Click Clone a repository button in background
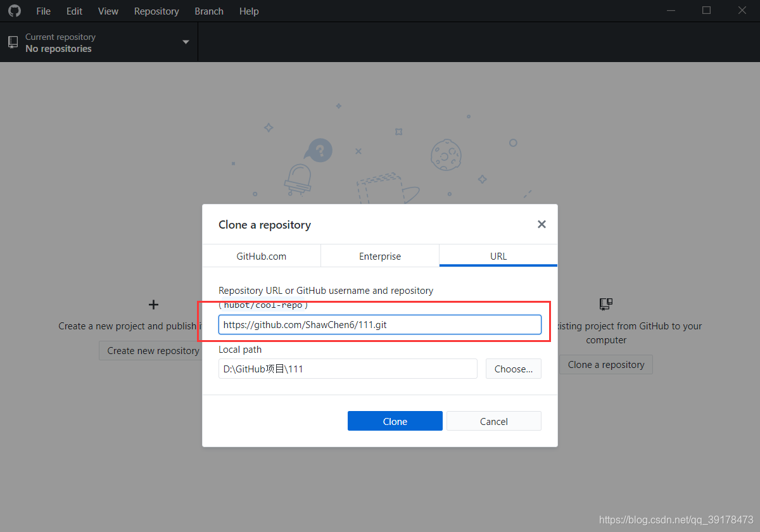Viewport: 760px width, 532px height. pyautogui.click(x=606, y=364)
